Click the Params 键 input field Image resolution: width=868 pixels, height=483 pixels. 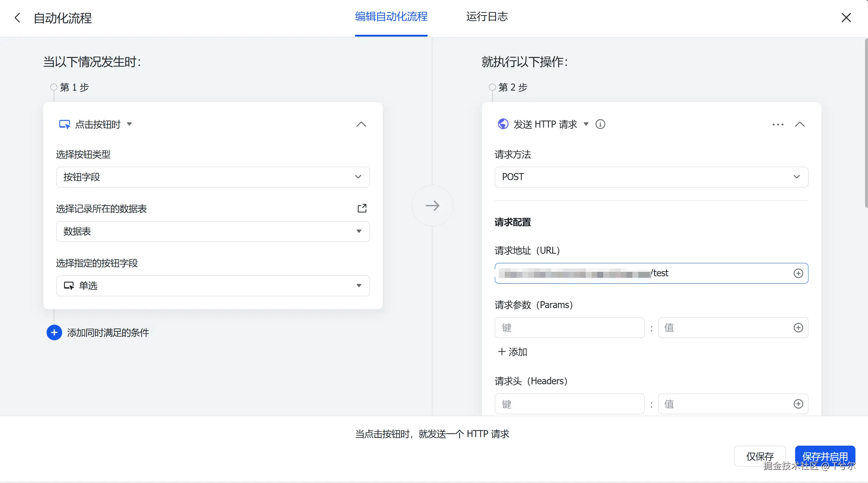pyautogui.click(x=569, y=328)
